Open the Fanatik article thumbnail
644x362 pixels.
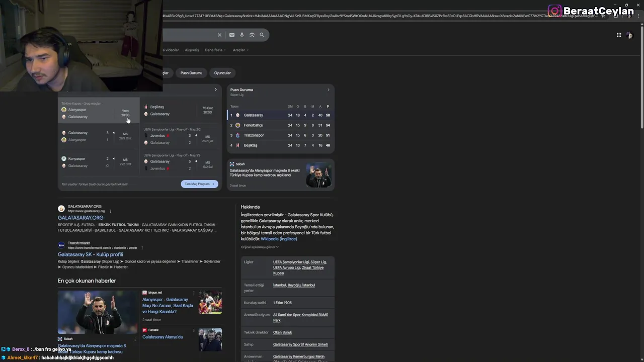tap(210, 339)
